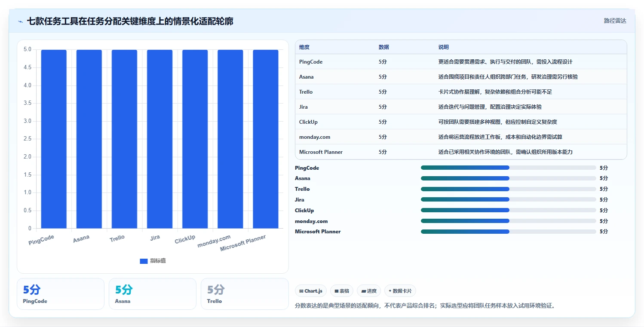Click Jira cell in the table
The image size is (644, 327).
coord(304,107)
